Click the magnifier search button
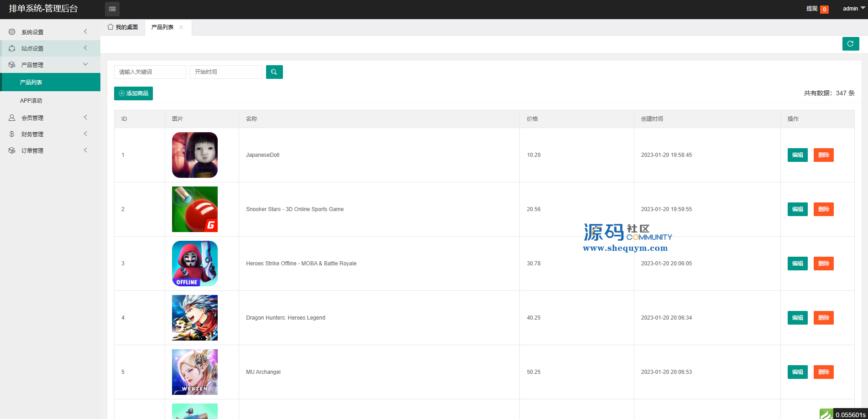868x419 pixels. point(274,72)
